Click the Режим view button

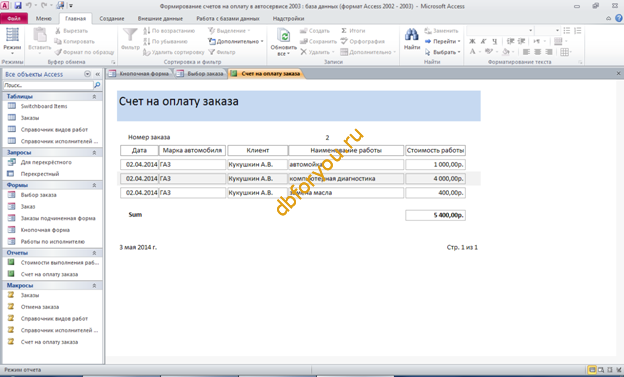click(x=12, y=41)
